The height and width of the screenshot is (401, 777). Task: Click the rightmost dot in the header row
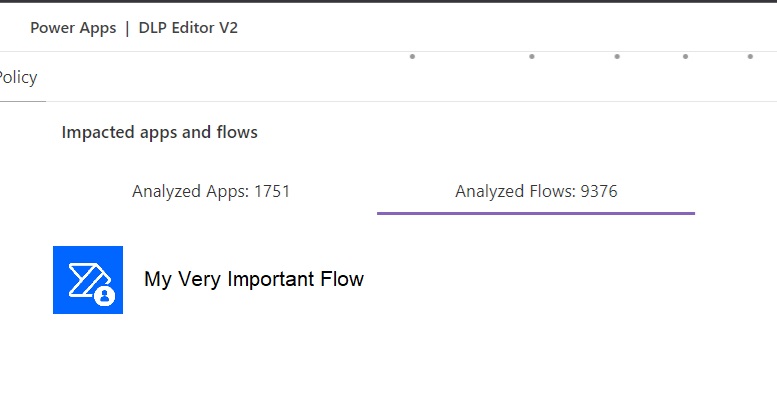(x=750, y=57)
